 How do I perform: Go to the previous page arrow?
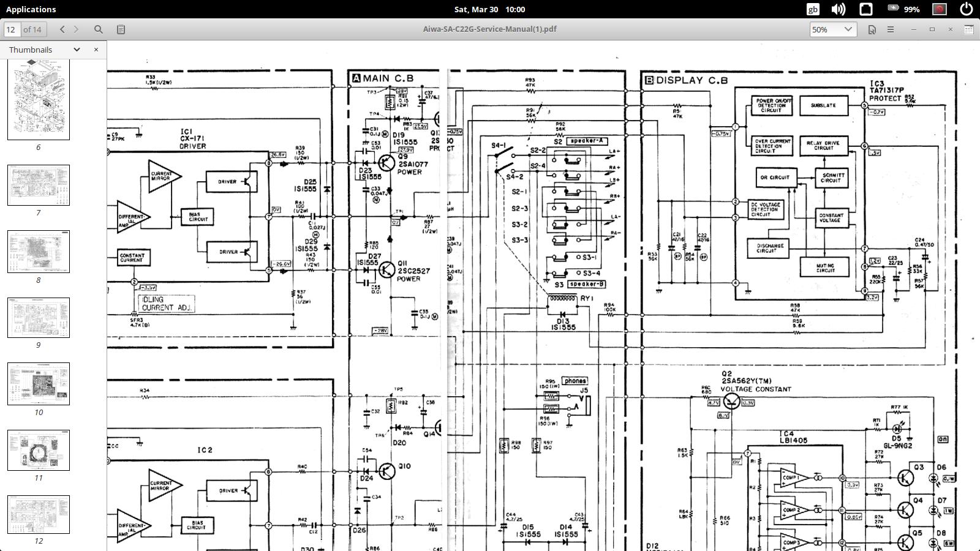tap(62, 29)
